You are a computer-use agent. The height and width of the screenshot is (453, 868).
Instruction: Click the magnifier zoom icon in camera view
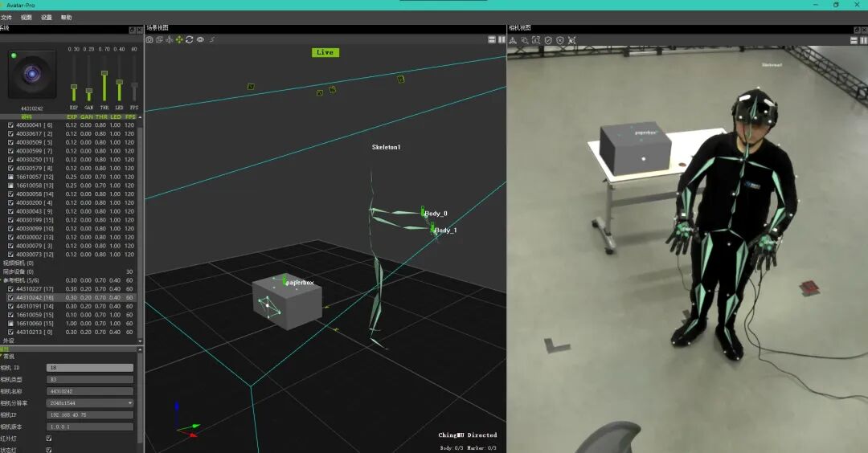tap(525, 39)
